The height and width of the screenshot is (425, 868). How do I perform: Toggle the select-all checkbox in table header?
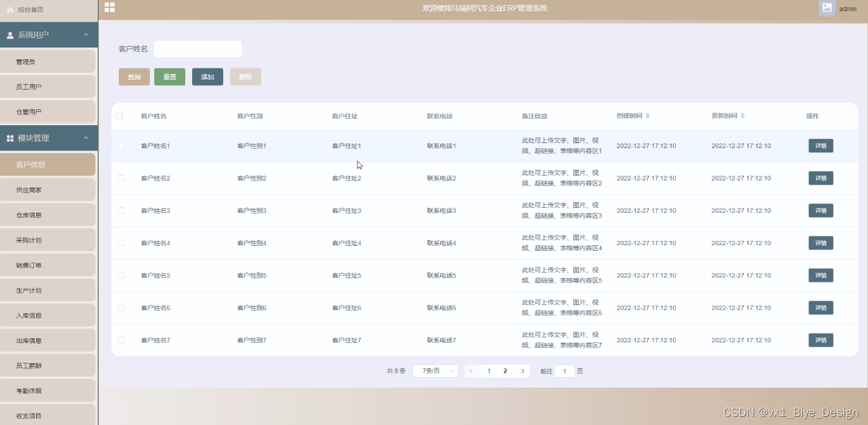119,116
